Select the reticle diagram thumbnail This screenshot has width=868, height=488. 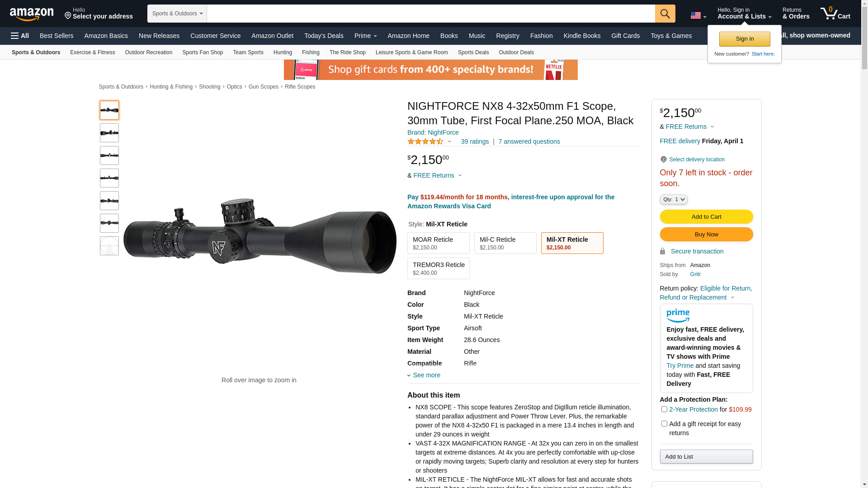tap(109, 246)
